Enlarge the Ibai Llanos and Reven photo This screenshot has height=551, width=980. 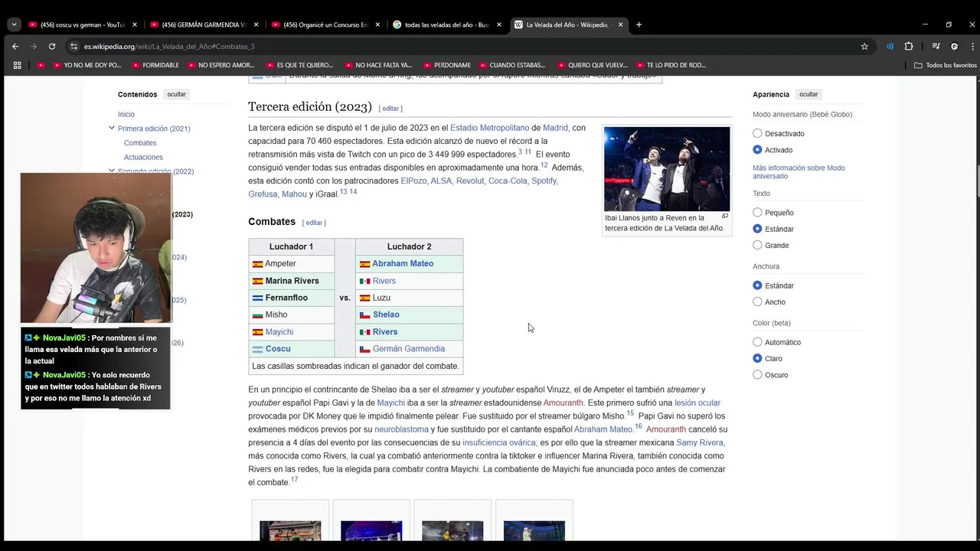coord(667,169)
